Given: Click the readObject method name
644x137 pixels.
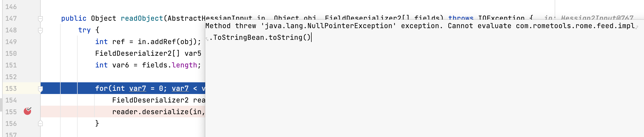Looking at the screenshot, I should (x=142, y=18).
